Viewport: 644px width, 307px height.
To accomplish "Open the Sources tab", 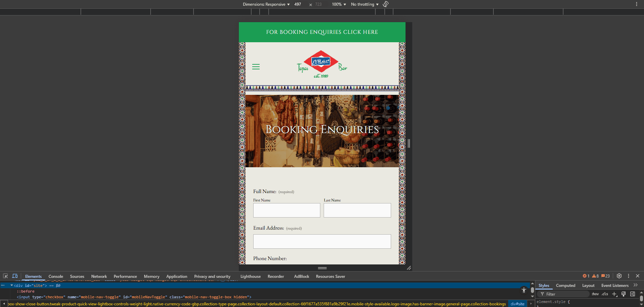I will click(x=77, y=277).
